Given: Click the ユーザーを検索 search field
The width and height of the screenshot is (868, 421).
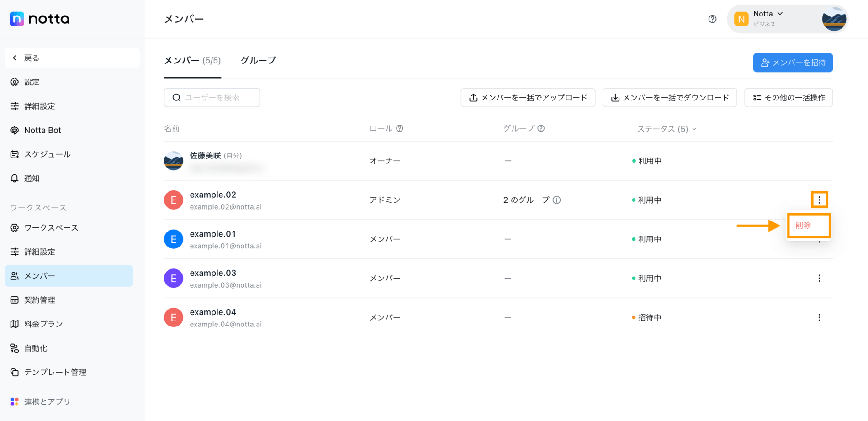Looking at the screenshot, I should [212, 97].
